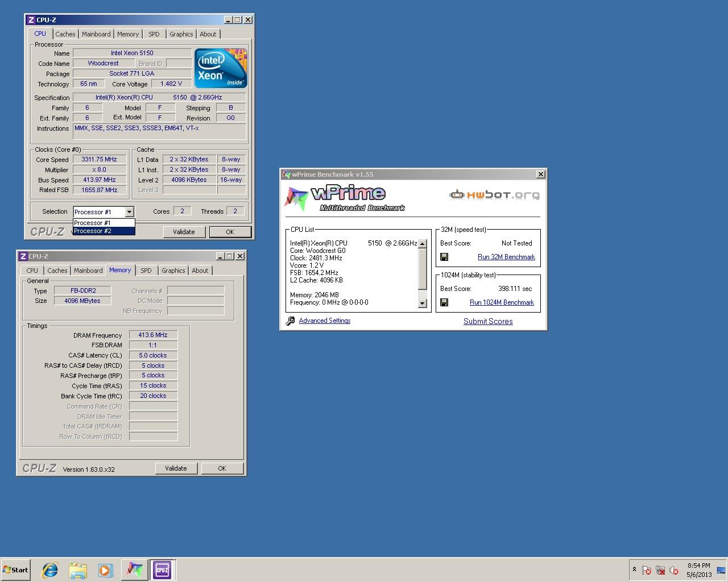Open SPD tab in top CPU-Z window
This screenshot has width=728, height=582.
[154, 34]
